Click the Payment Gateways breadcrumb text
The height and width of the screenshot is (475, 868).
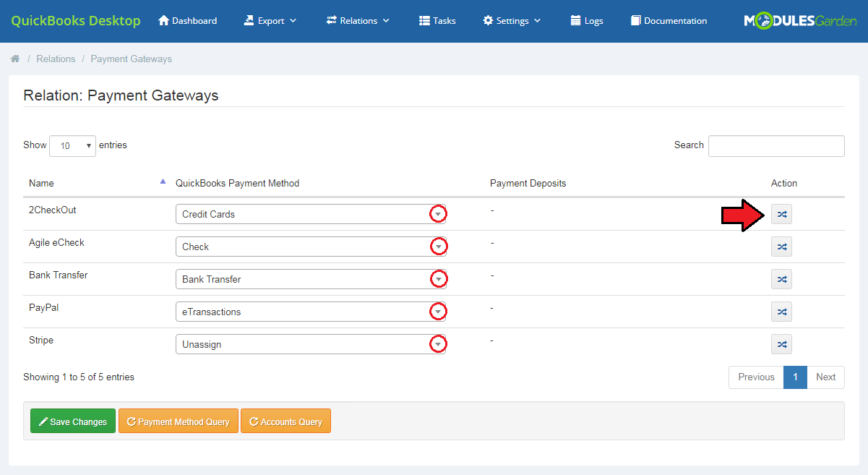click(131, 59)
